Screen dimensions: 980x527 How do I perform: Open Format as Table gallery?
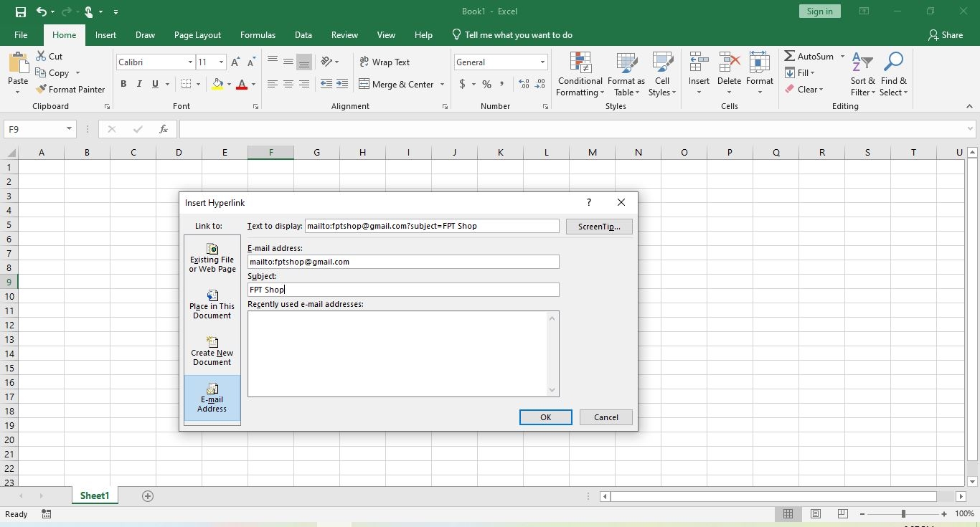point(626,75)
